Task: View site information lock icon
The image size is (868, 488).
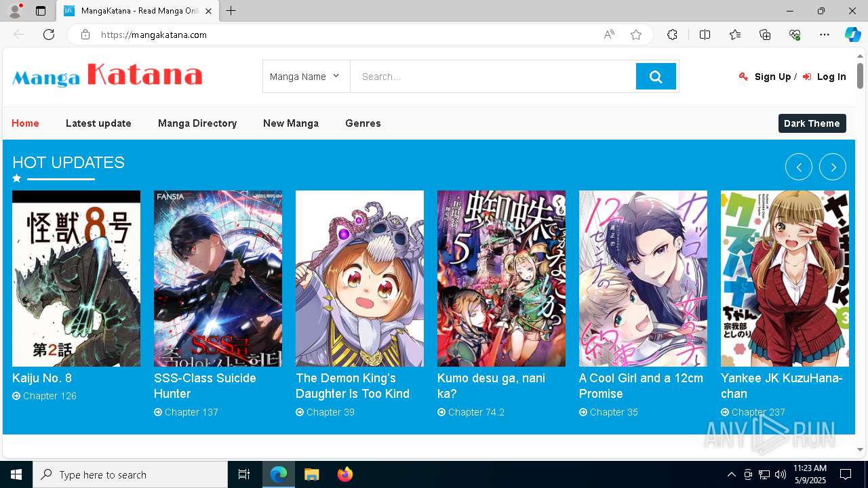Action: click(x=85, y=35)
